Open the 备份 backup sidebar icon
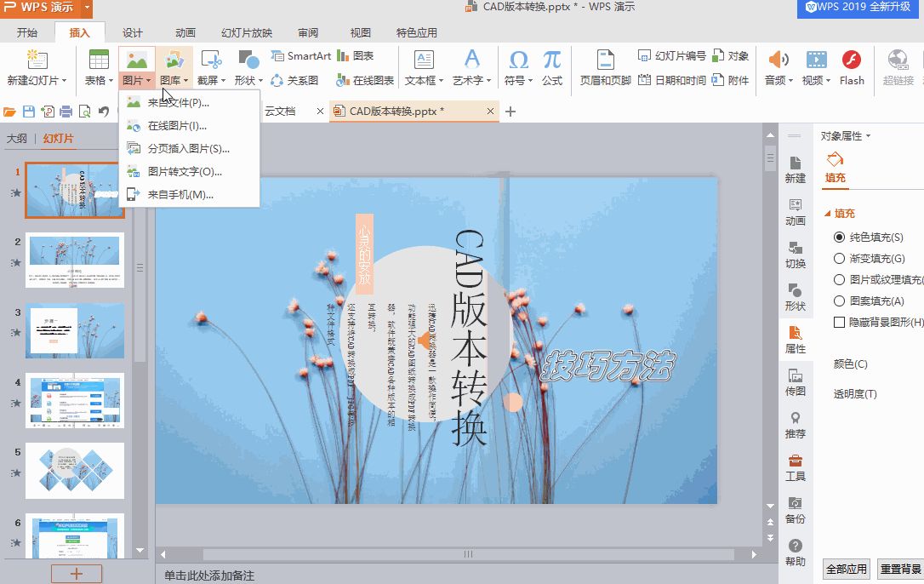Screen dimensions: 924x584 click(x=795, y=510)
